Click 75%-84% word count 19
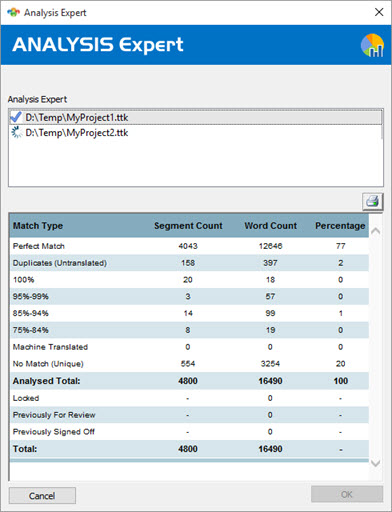This screenshot has height=512, width=392. click(x=270, y=330)
